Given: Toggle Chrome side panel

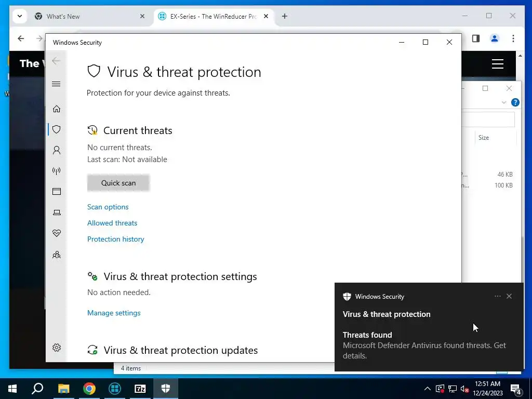Looking at the screenshot, I should 476,38.
